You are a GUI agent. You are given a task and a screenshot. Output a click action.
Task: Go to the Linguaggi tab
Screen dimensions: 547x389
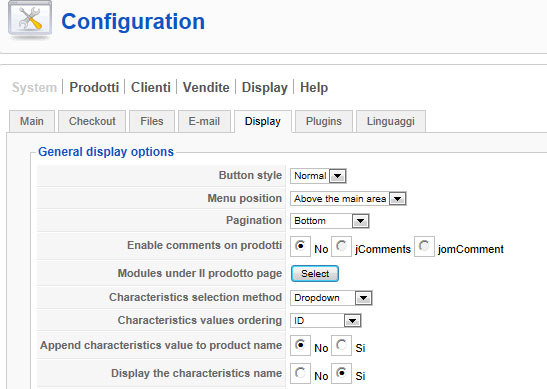pos(391,121)
